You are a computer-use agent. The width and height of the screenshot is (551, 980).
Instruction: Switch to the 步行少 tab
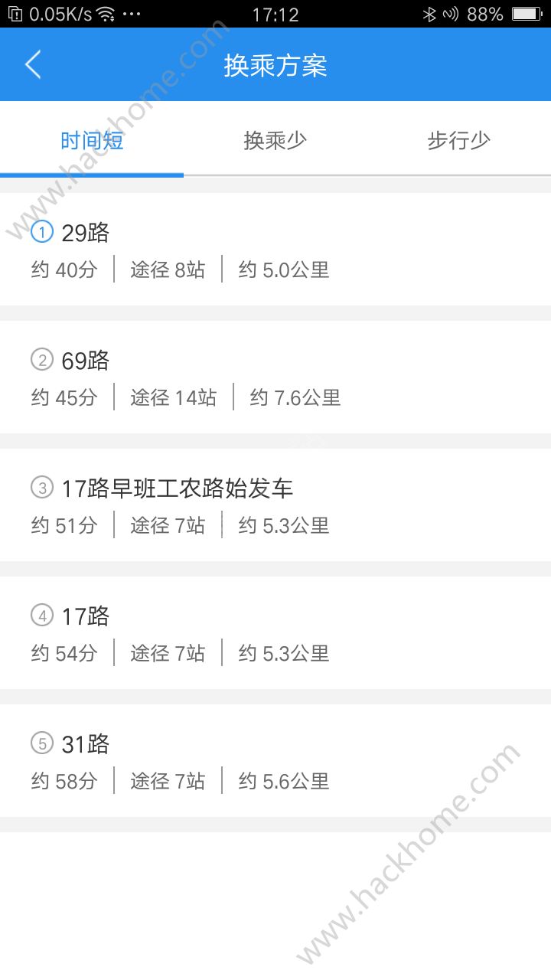pyautogui.click(x=459, y=141)
